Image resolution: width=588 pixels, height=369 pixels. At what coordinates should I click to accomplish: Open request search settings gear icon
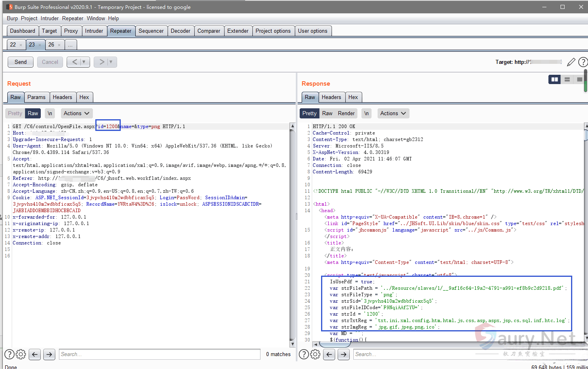click(x=21, y=354)
